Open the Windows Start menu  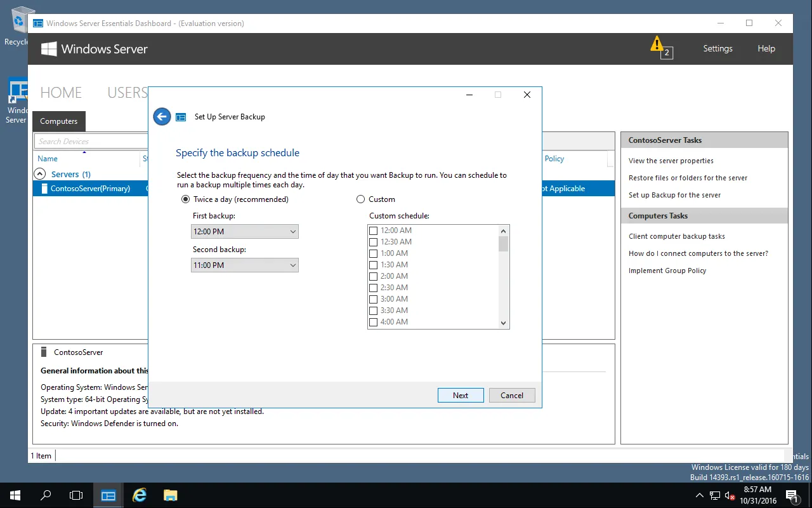point(15,495)
